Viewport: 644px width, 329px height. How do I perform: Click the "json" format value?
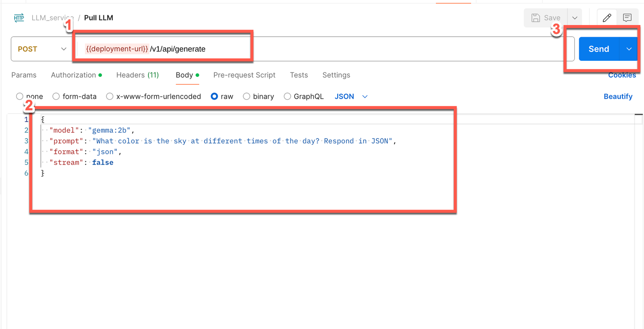pyautogui.click(x=105, y=152)
